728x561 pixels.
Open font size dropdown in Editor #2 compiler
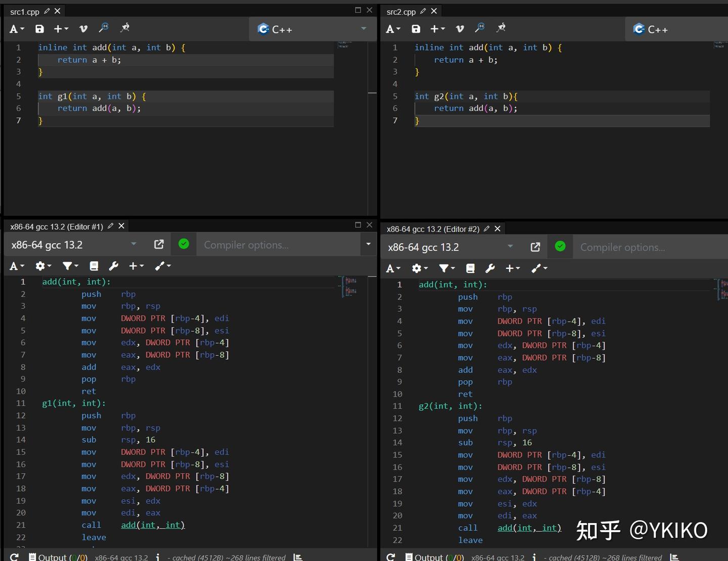tap(393, 268)
